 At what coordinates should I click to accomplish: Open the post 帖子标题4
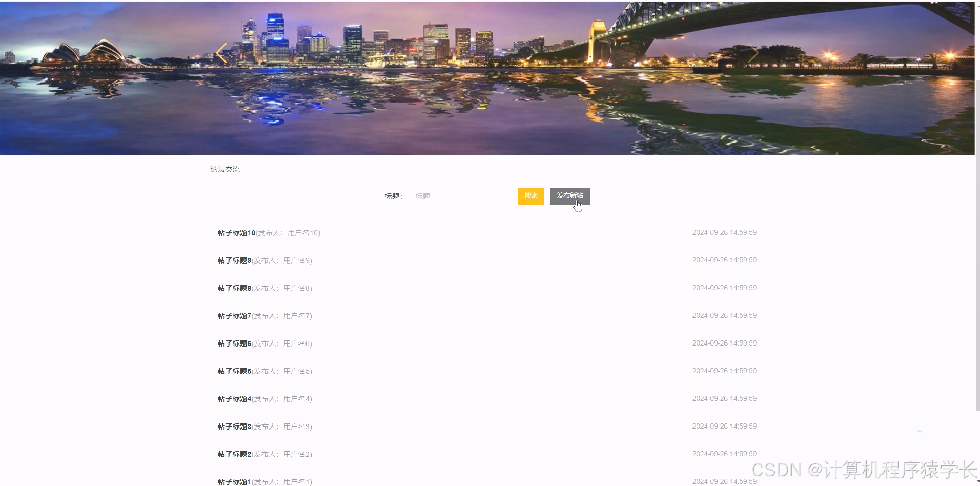[234, 398]
